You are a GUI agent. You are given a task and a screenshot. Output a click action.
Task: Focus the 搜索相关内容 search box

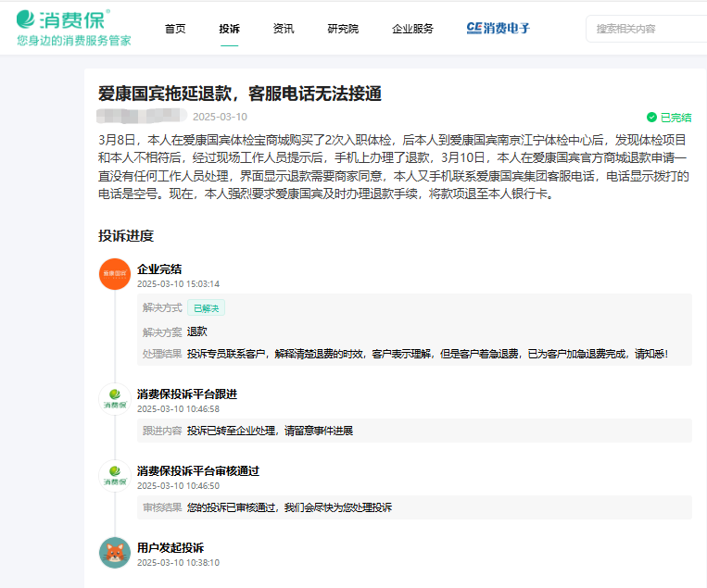[647, 29]
